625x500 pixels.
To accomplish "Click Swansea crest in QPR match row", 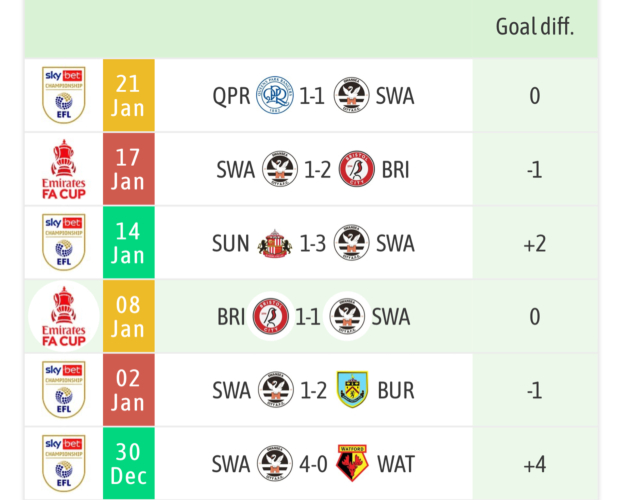I will point(351,96).
